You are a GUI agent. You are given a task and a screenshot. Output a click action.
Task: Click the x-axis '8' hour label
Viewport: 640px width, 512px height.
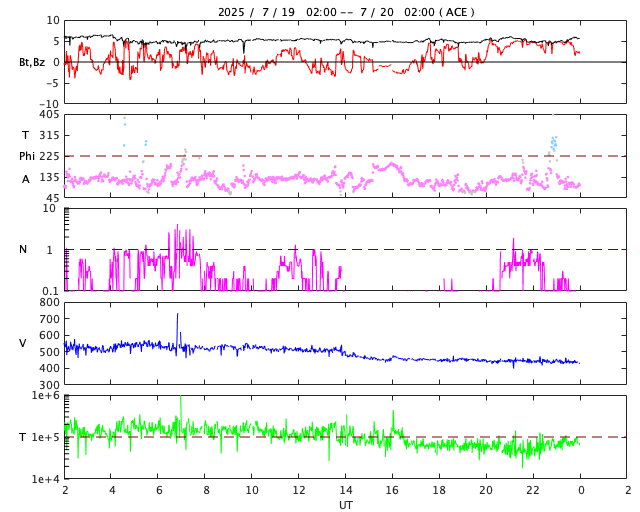[207, 490]
